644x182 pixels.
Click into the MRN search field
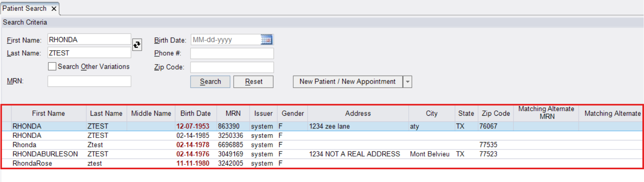click(89, 81)
